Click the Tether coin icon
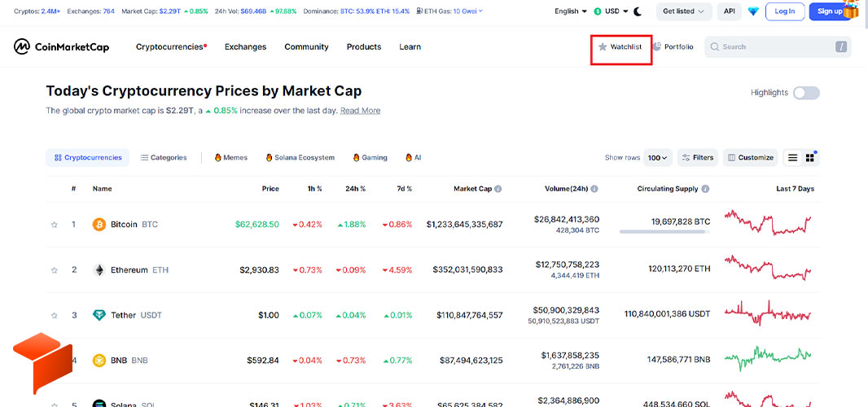Image resolution: width=868 pixels, height=407 pixels. pos(99,316)
